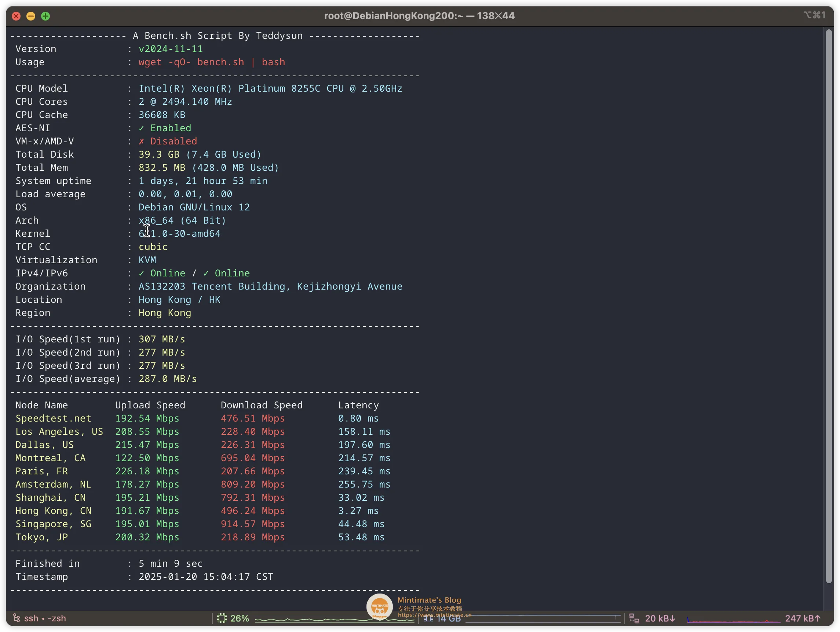Click OS value Debian GNU/Linux 12

pos(194,207)
